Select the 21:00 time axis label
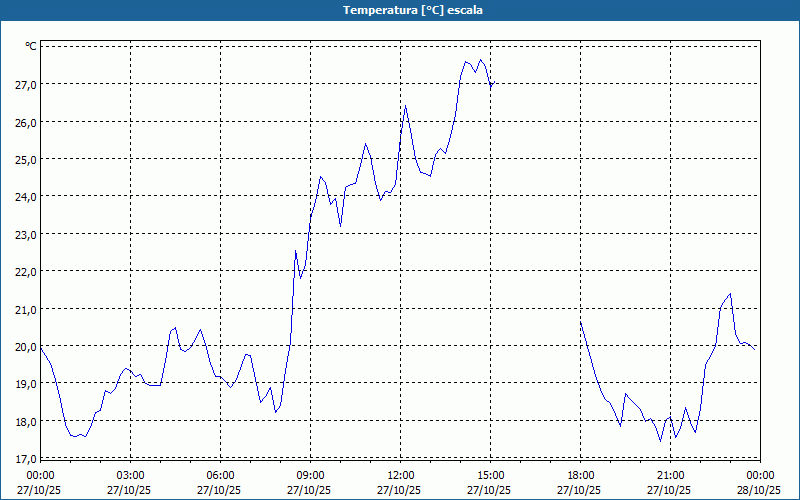 pyautogui.click(x=670, y=475)
